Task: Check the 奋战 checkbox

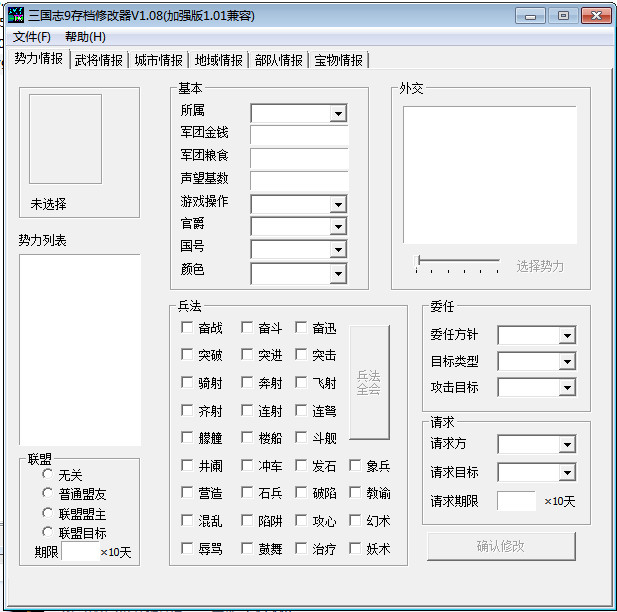Action: (x=187, y=327)
